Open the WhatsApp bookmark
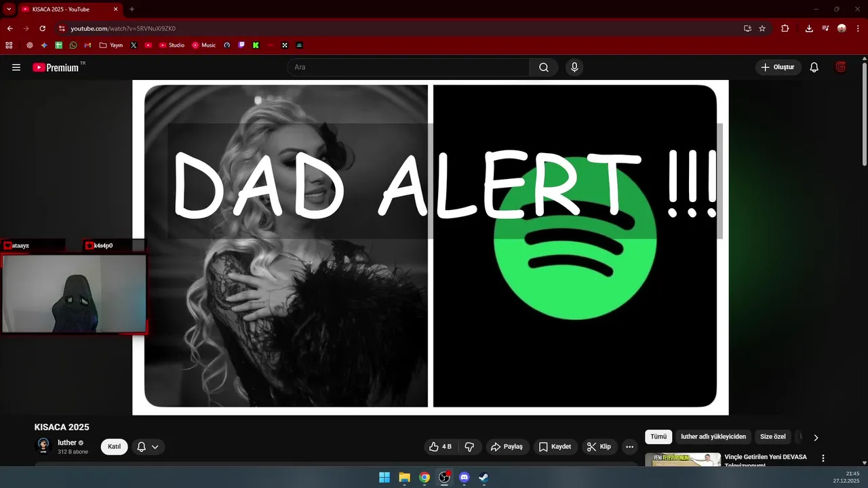This screenshot has height=488, width=868. pyautogui.click(x=73, y=45)
